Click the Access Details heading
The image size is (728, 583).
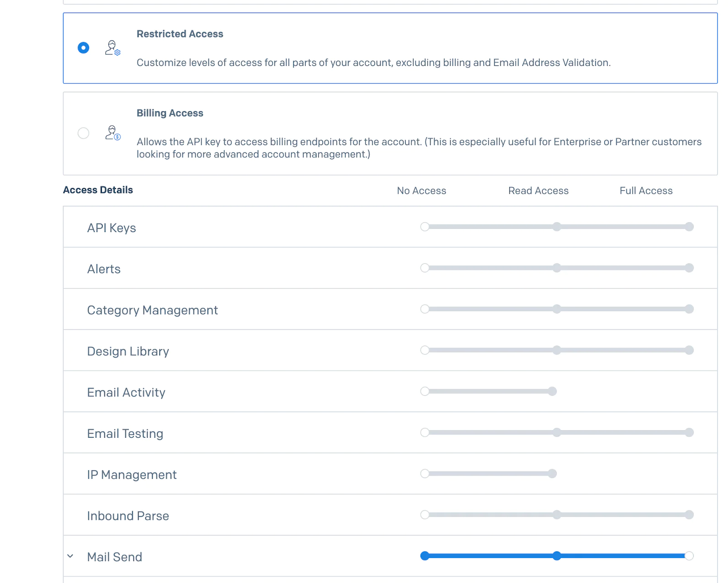[x=98, y=190]
